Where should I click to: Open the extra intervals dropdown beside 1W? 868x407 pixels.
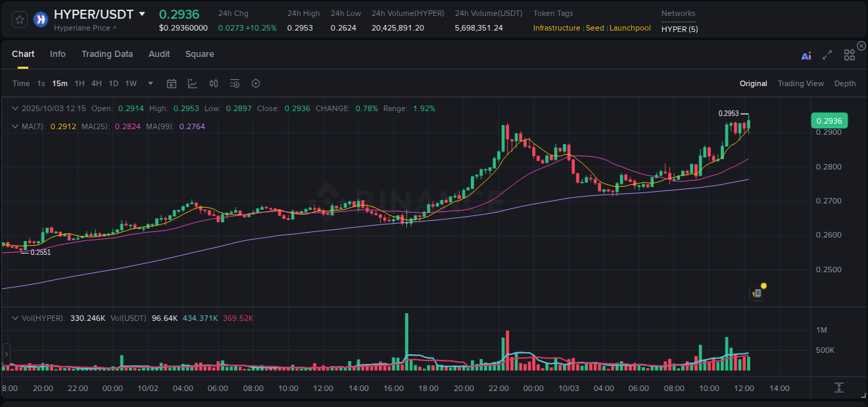pos(149,83)
